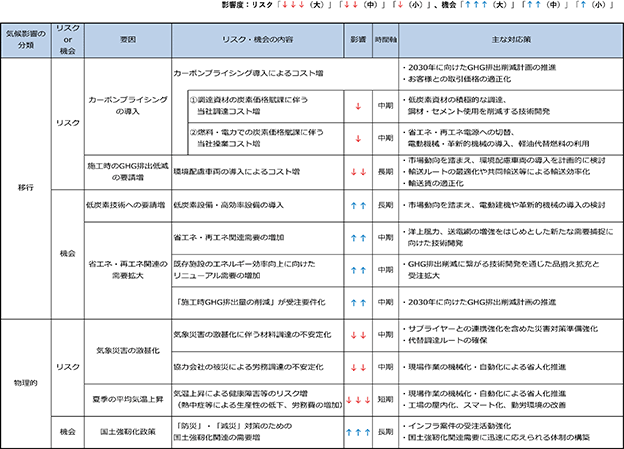Select 低炭素設備・高効率設備の導入 cell
The height and width of the screenshot is (449, 624).
pyautogui.click(x=258, y=205)
